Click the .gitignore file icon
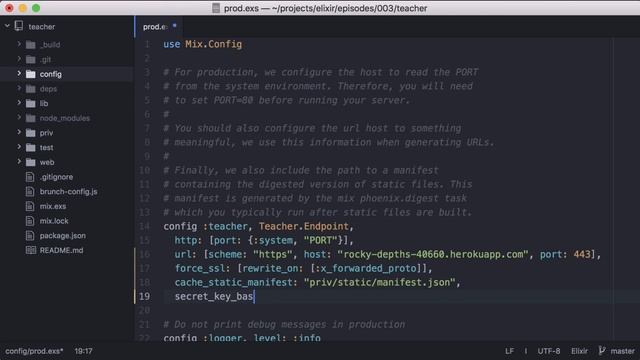 tap(30, 177)
